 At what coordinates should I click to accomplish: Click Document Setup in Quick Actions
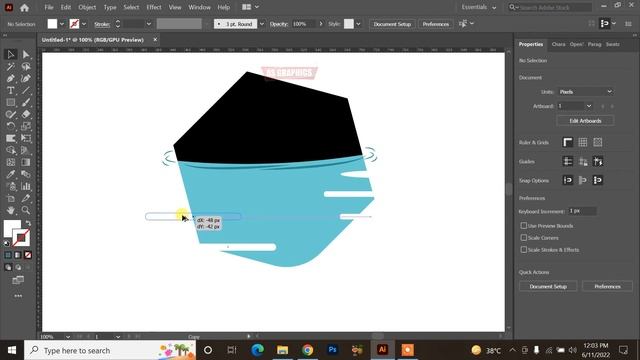[548, 287]
